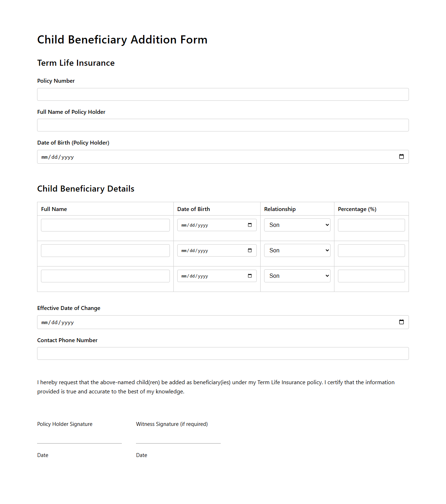Viewport: 446px width, 504px height.
Task: Open the calendar picker in the first beneficiary row
Action: pyautogui.click(x=250, y=225)
